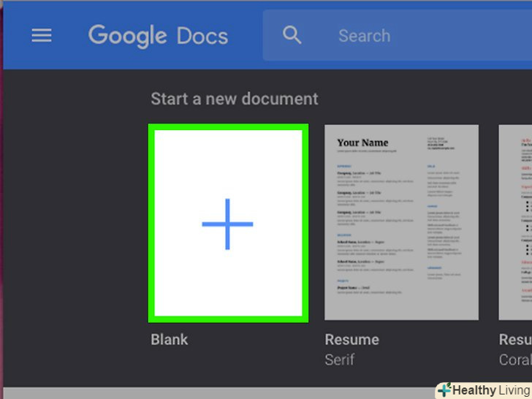
Task: Open the hamburger main menu
Action: coord(42,35)
